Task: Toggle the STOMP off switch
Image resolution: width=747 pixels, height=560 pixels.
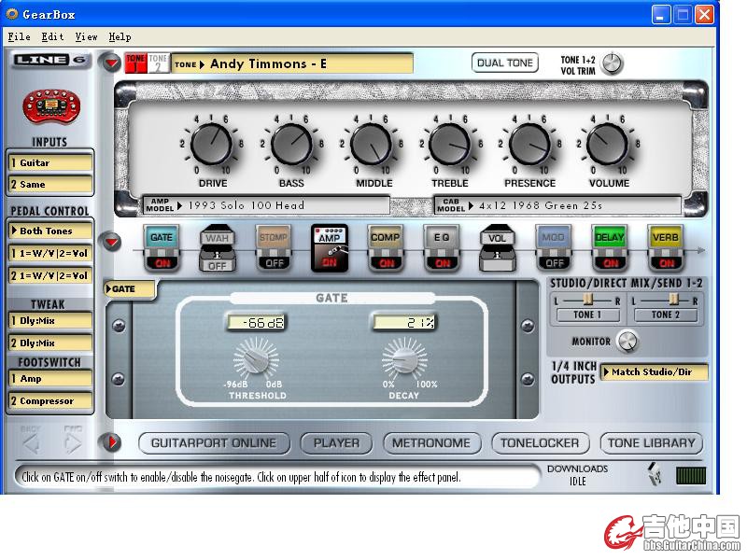Action: click(x=274, y=263)
